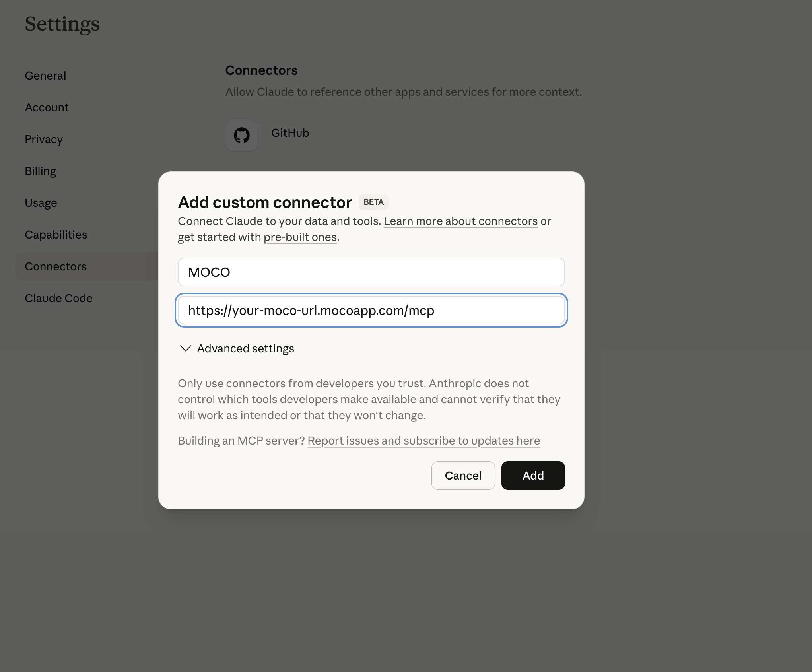
Task: Focus the MCP server URL field
Action: pyautogui.click(x=371, y=310)
